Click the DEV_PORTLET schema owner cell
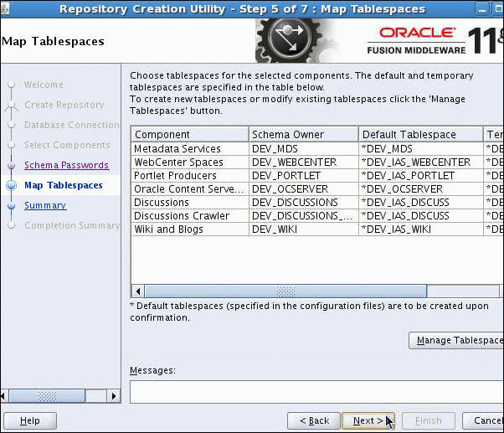 click(304, 176)
